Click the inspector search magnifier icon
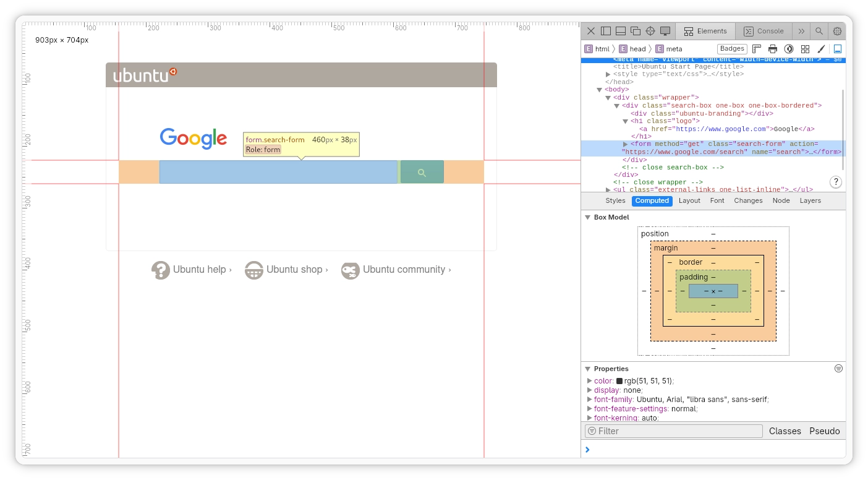Screen dimensions: 868x480 pyautogui.click(x=819, y=31)
